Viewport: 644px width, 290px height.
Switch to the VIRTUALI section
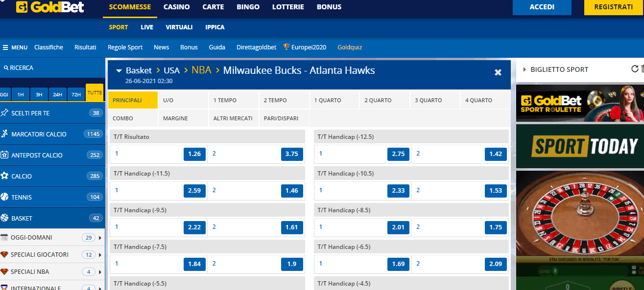pos(179,27)
